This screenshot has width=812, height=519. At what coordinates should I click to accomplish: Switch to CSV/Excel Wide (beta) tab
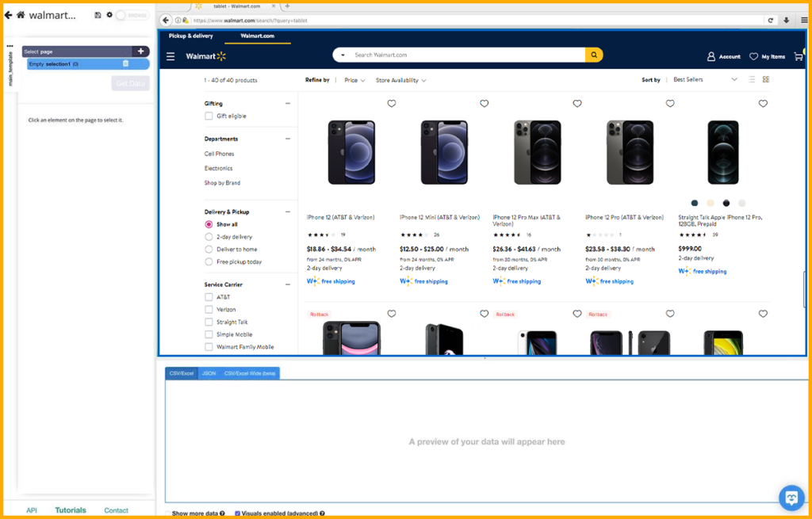tap(250, 373)
